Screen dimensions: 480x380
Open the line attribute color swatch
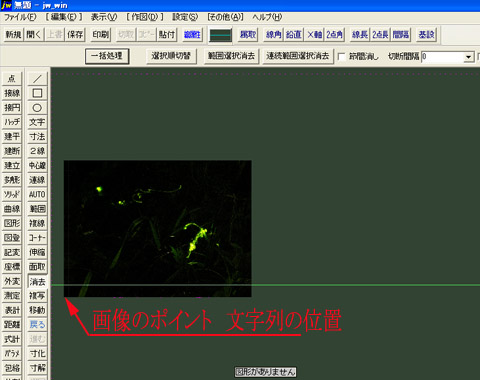220,35
